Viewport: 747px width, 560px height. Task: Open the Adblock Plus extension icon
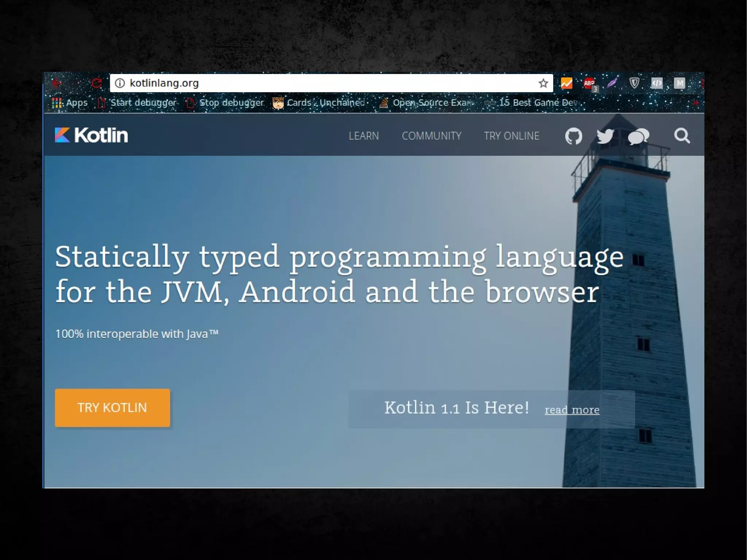[x=589, y=84]
